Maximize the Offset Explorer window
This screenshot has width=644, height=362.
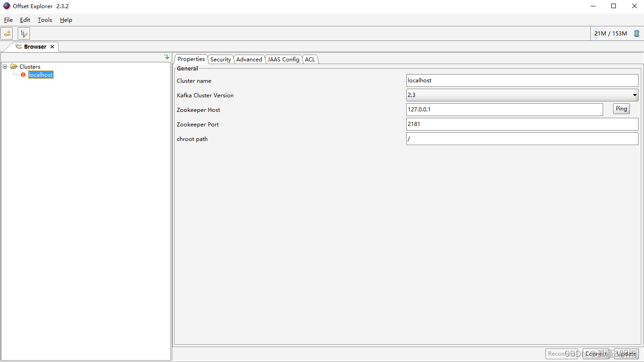tap(614, 6)
